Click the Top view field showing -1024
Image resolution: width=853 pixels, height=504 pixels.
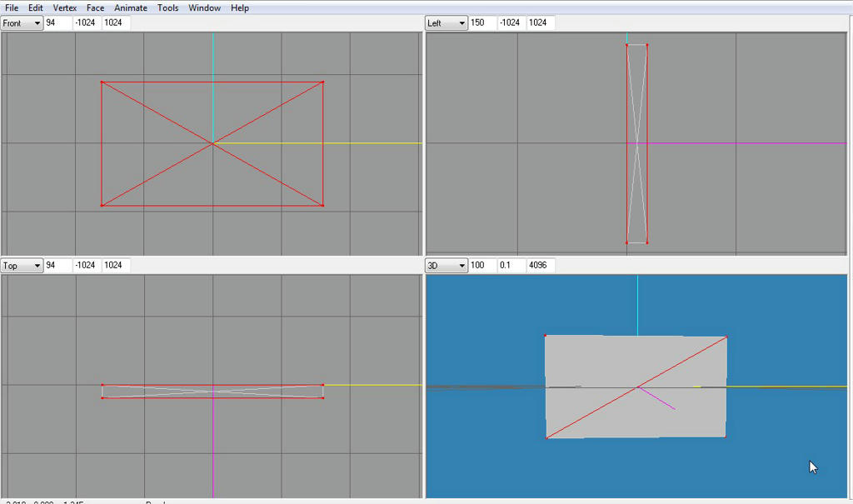87,266
